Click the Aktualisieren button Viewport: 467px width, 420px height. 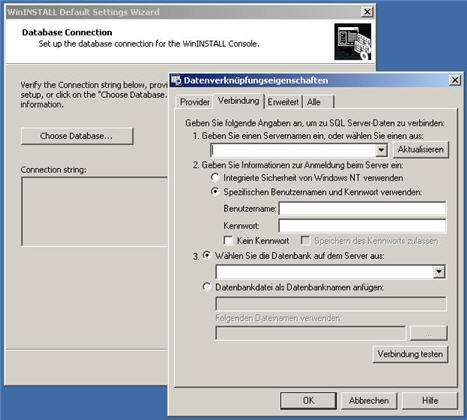click(x=420, y=150)
